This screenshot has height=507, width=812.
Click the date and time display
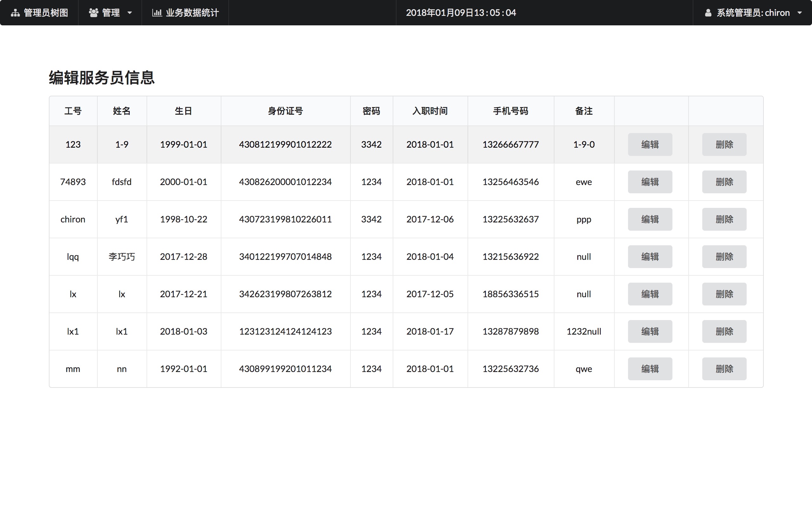tap(461, 13)
